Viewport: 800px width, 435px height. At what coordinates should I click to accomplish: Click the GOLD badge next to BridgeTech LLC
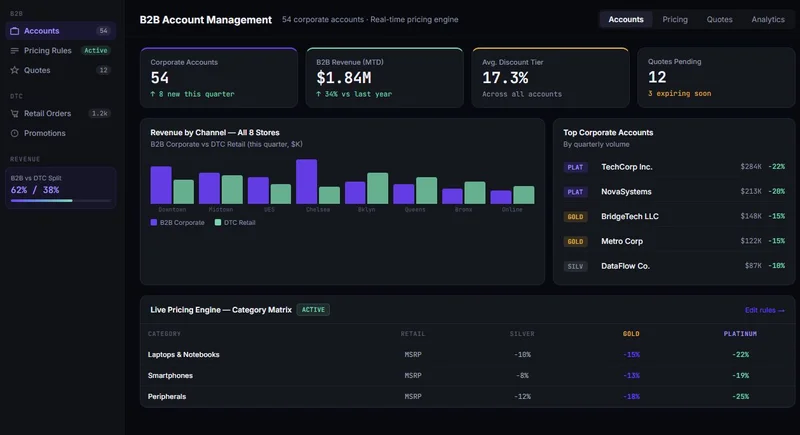click(575, 217)
